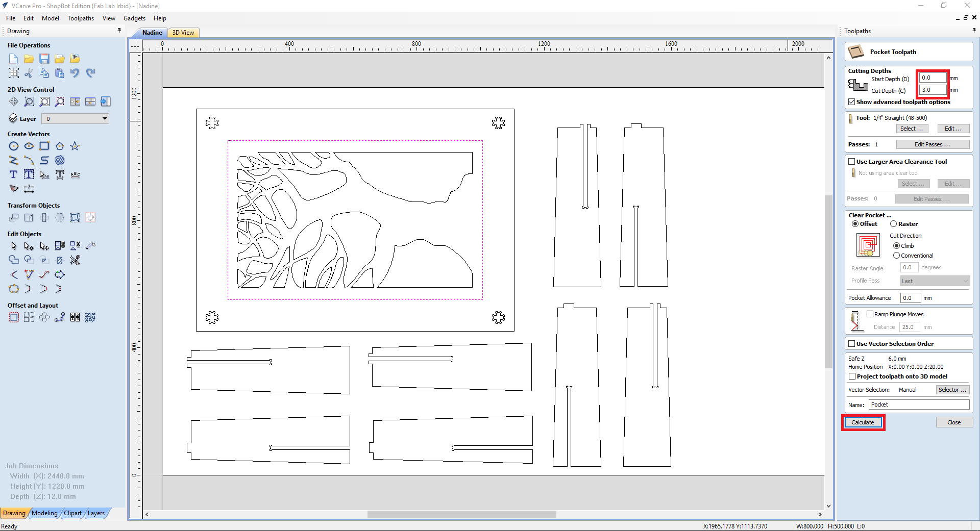Select the Draw Polyline tool
The image size is (980, 531).
click(x=14, y=160)
